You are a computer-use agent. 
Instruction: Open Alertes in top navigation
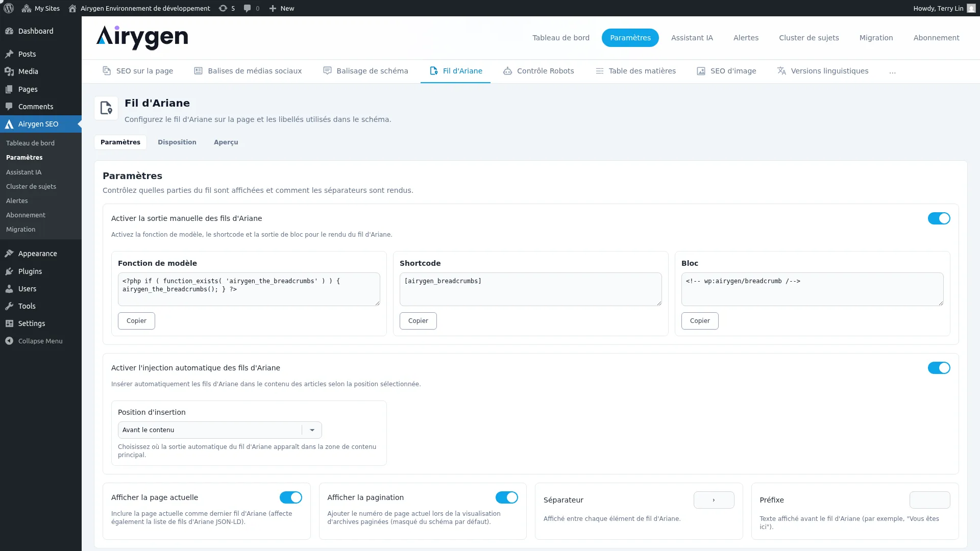pos(746,38)
